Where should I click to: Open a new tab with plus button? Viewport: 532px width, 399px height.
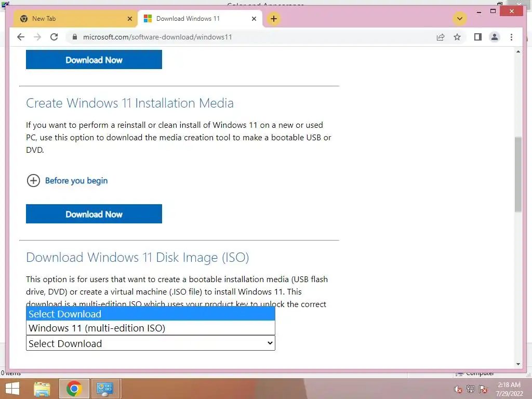(x=274, y=19)
